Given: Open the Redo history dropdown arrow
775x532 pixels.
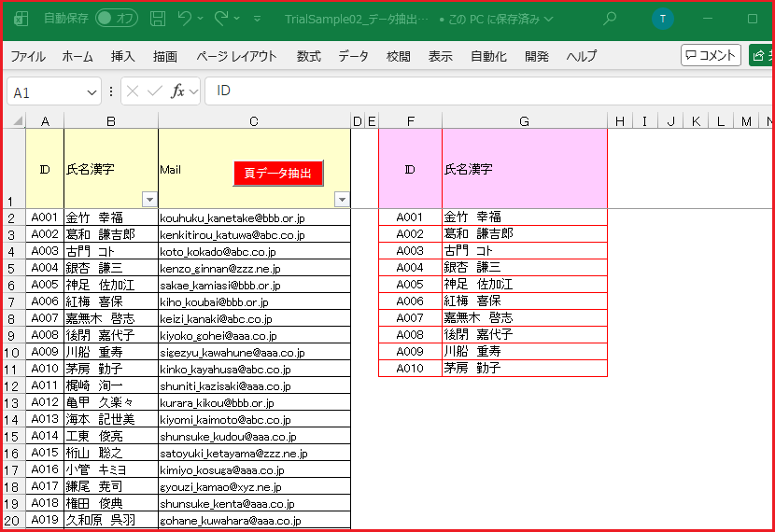Looking at the screenshot, I should click(237, 19).
